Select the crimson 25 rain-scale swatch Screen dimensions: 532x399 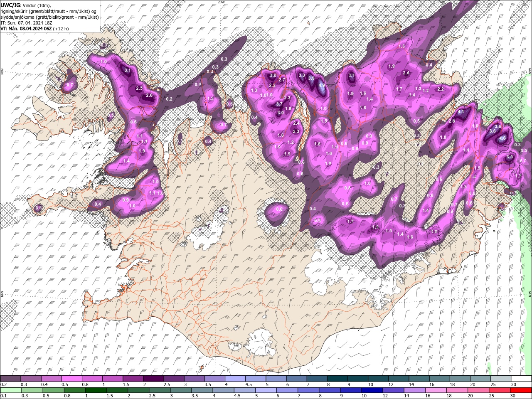(x=500, y=390)
